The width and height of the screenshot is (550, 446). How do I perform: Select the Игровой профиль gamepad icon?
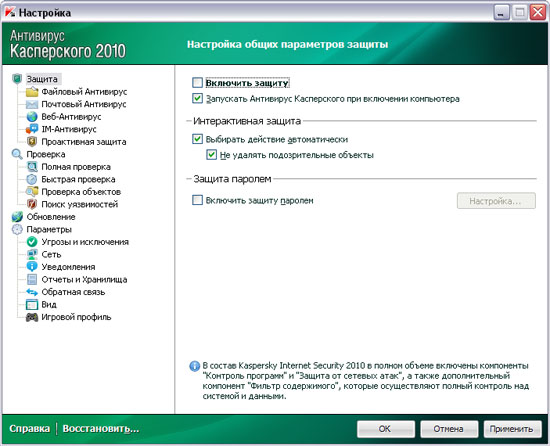click(32, 317)
